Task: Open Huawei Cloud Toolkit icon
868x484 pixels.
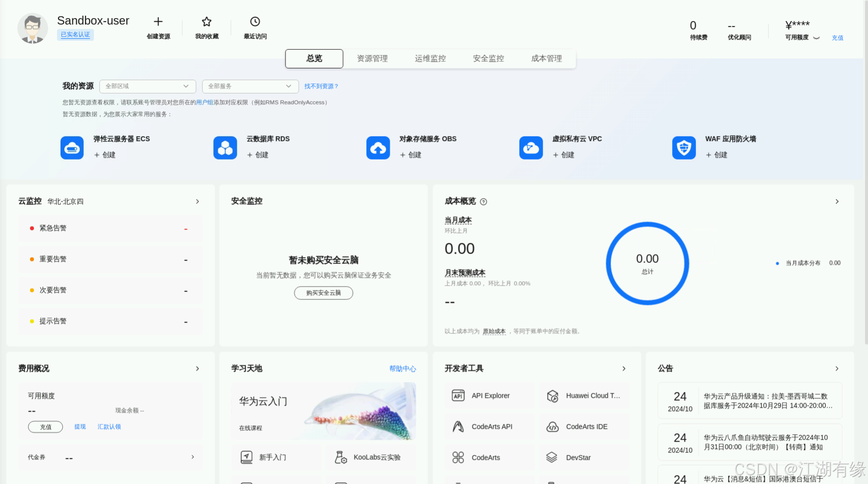Action: point(553,396)
